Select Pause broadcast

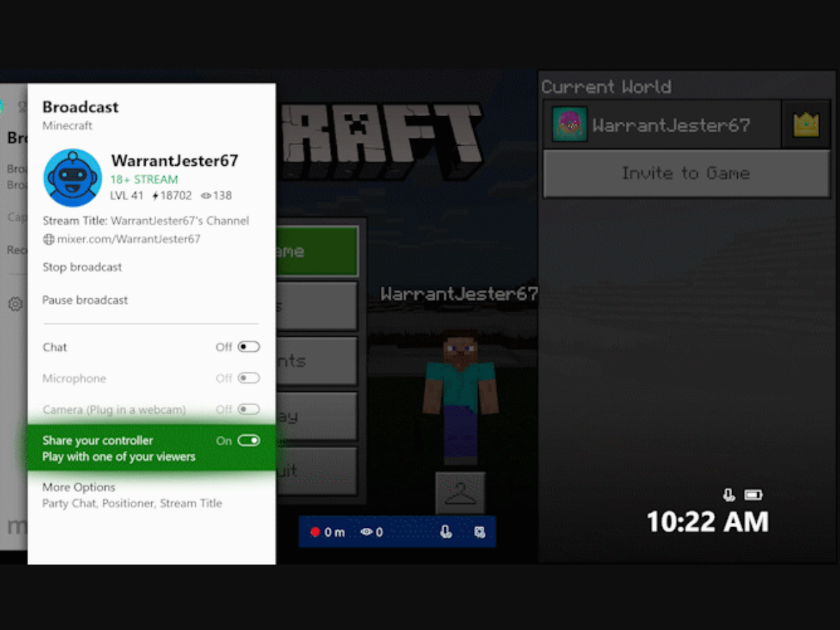(x=85, y=300)
